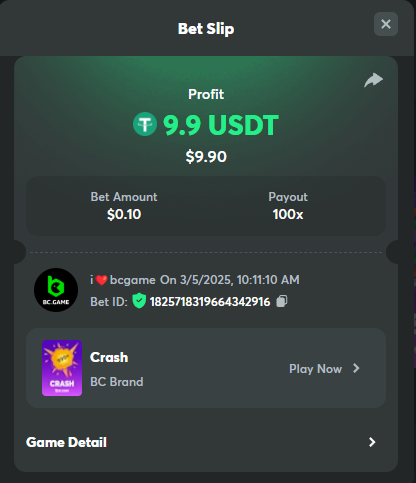Click the Play Now link
The image size is (416, 483).
[x=315, y=369]
